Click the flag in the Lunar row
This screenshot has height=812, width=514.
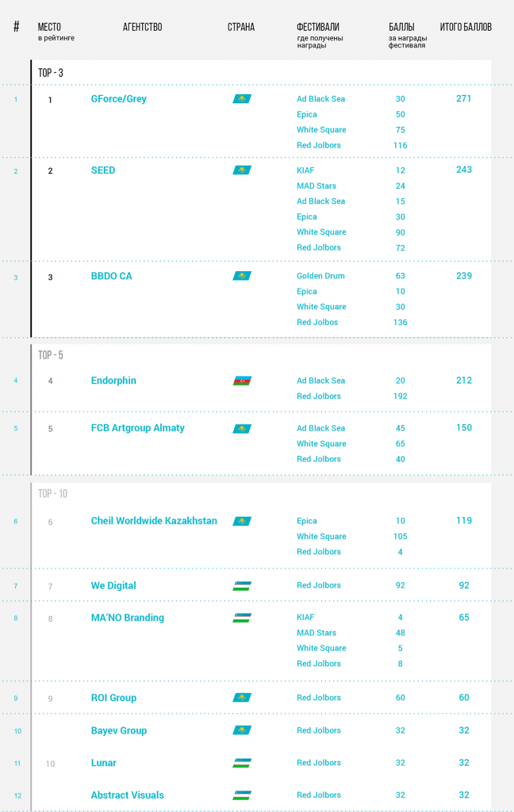pyautogui.click(x=242, y=763)
